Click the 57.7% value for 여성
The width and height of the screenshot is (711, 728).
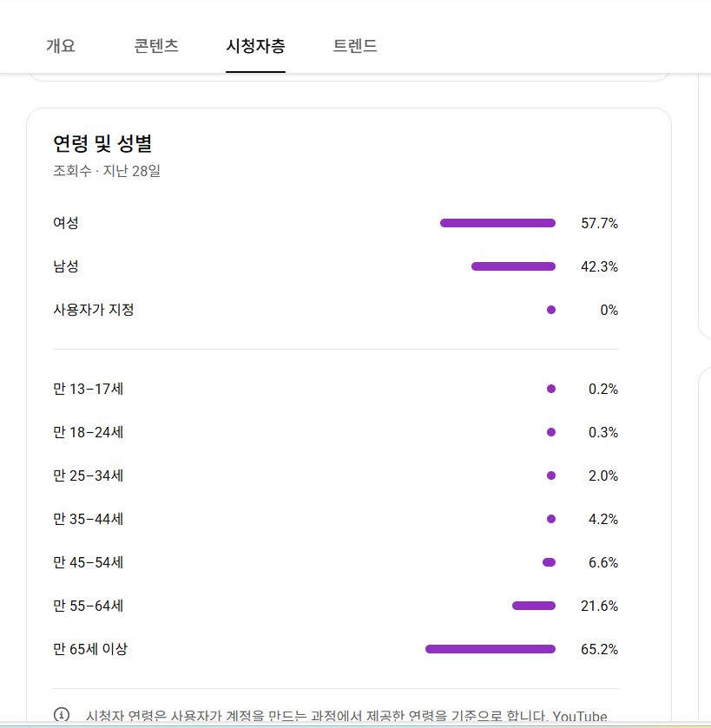tap(599, 223)
